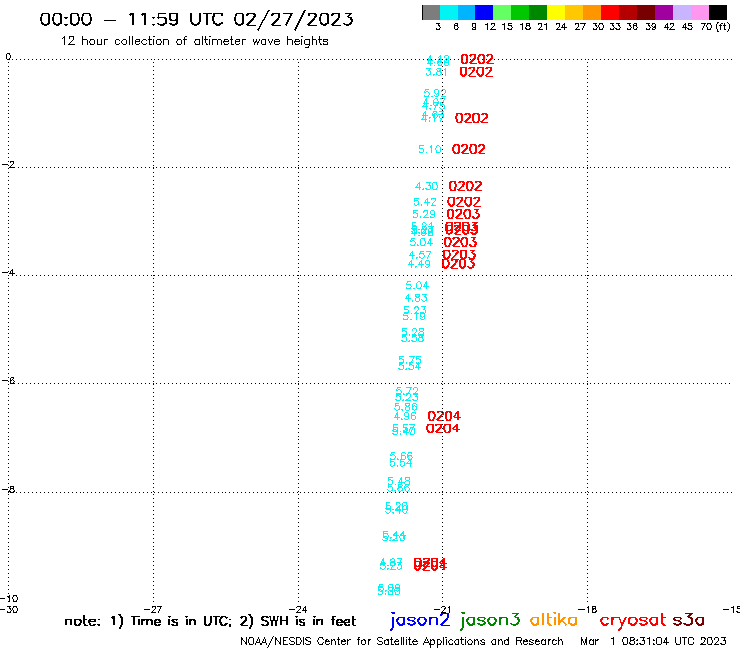The image size is (740, 650).
Task: Click the date range title '00:00 – 11:59 UTC 02/27/2023'
Action: pos(196,19)
